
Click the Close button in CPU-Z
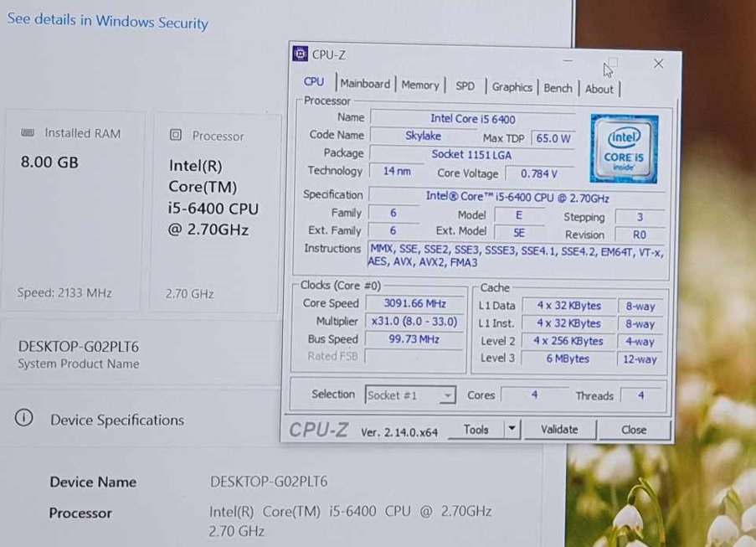(634, 430)
